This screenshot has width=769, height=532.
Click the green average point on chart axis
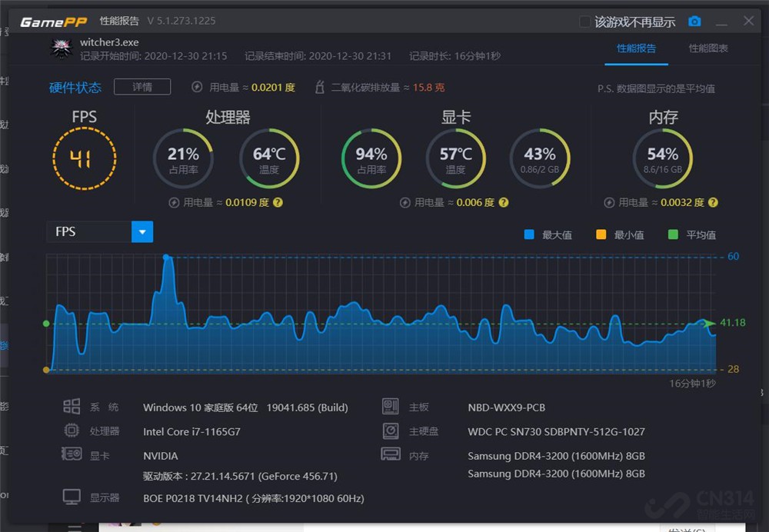(x=46, y=324)
